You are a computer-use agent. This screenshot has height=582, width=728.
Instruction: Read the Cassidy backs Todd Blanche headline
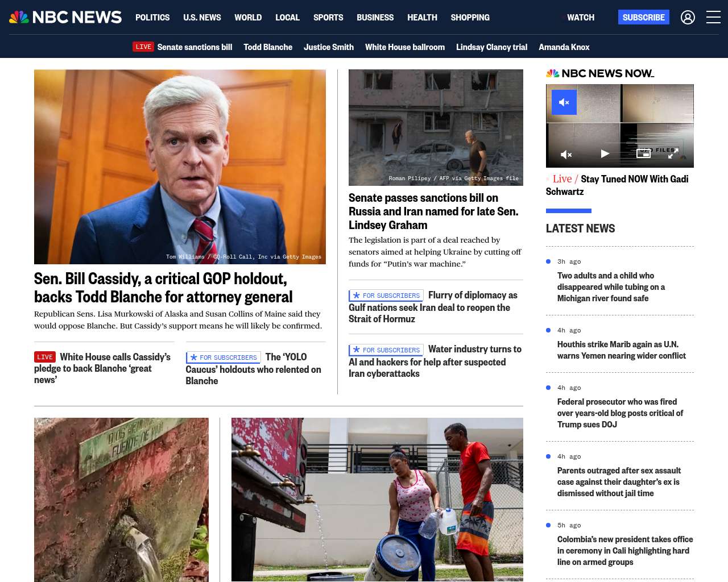(x=163, y=288)
